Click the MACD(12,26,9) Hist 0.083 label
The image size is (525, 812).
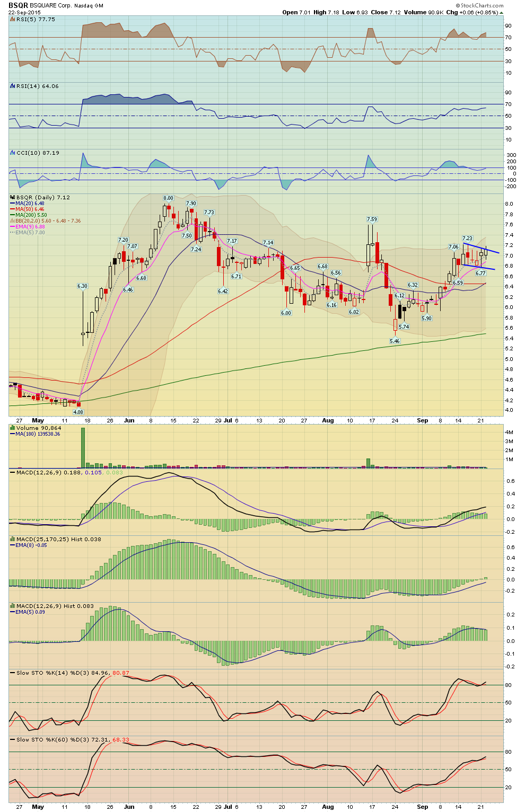(x=55, y=606)
